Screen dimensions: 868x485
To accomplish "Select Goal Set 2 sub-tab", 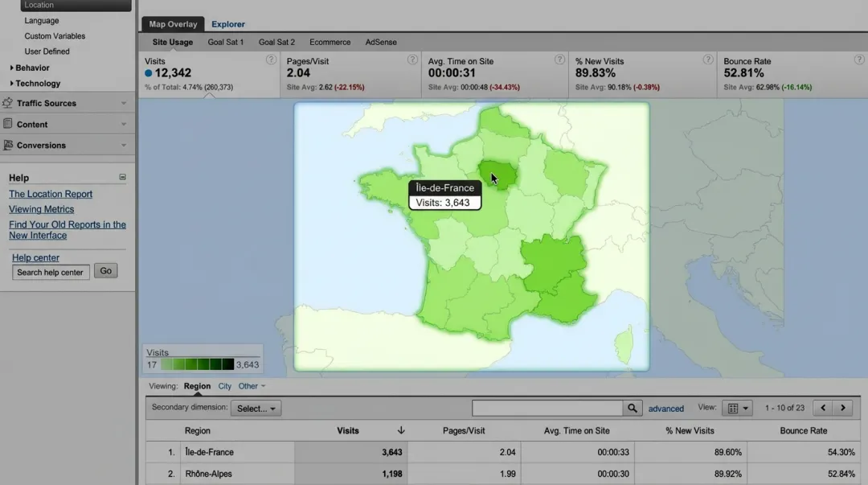I will pos(276,42).
